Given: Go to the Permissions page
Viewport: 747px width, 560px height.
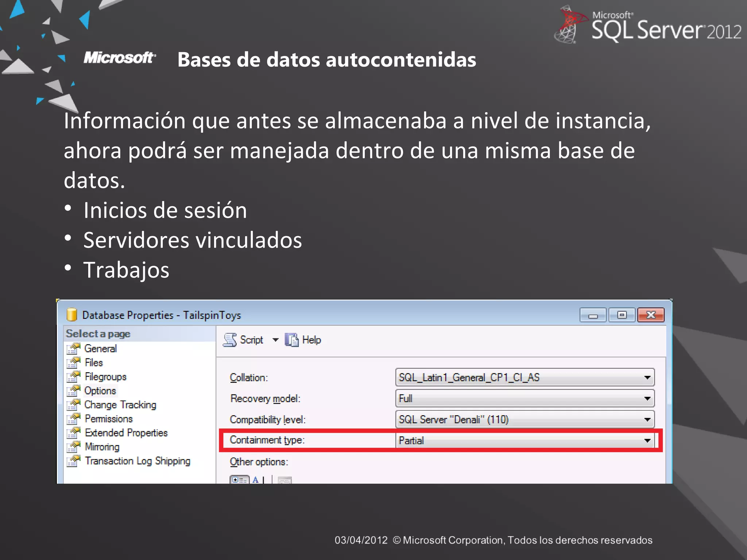Looking at the screenshot, I should (109, 419).
